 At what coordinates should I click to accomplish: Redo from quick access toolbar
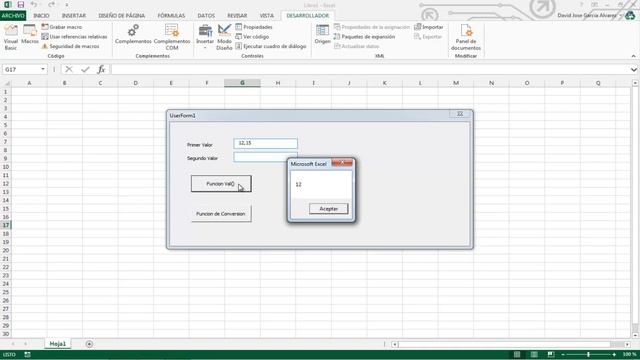tap(51, 5)
